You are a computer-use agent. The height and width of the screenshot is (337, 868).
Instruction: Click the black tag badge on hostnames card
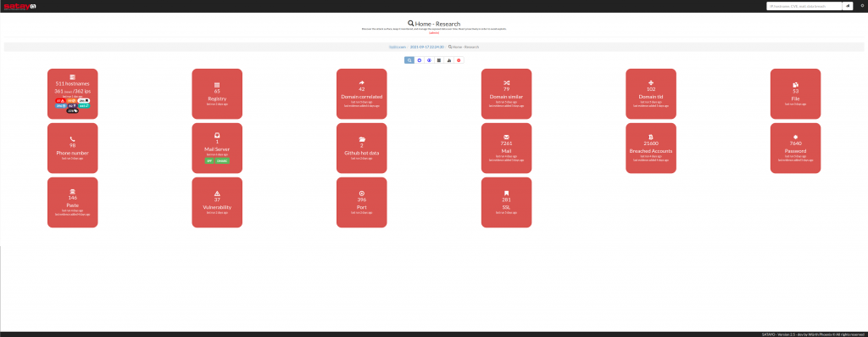73,111
